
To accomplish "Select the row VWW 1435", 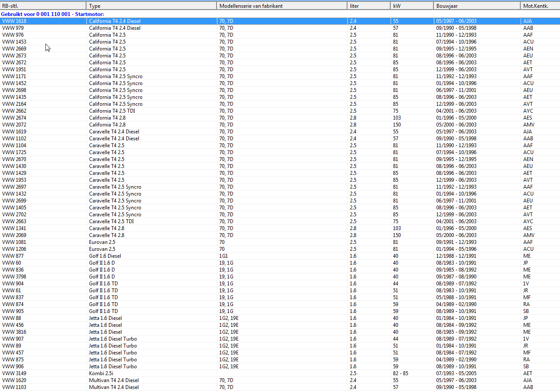I will coord(280,97).
